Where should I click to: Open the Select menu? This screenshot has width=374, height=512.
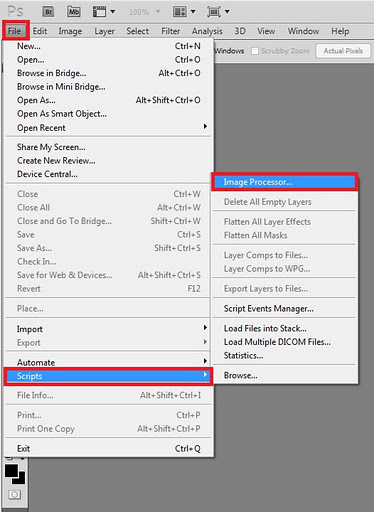[137, 31]
